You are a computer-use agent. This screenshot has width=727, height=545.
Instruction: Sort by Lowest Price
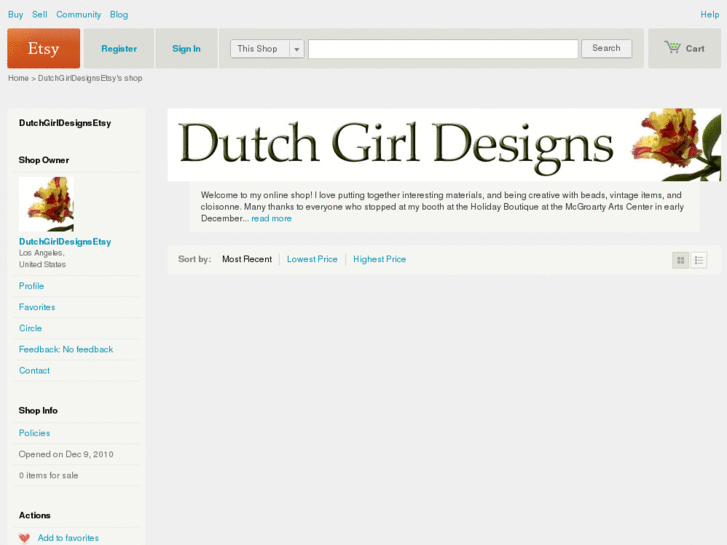pyautogui.click(x=312, y=259)
